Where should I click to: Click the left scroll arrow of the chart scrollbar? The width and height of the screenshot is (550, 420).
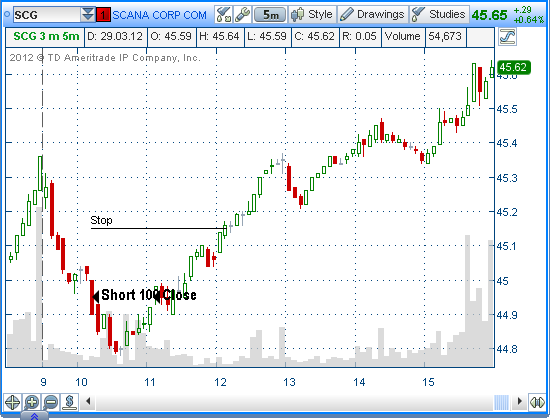88,401
